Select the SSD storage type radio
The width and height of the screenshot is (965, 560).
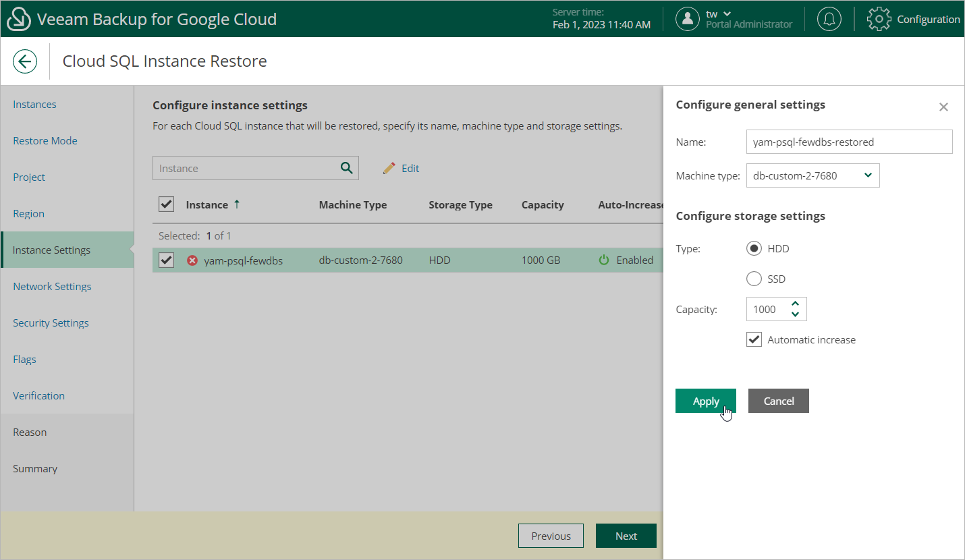point(754,279)
